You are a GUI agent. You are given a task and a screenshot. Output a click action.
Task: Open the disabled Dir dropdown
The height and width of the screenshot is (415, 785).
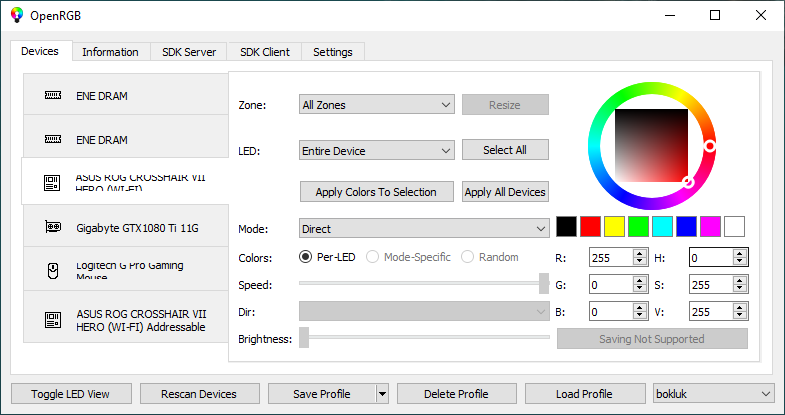(x=424, y=311)
